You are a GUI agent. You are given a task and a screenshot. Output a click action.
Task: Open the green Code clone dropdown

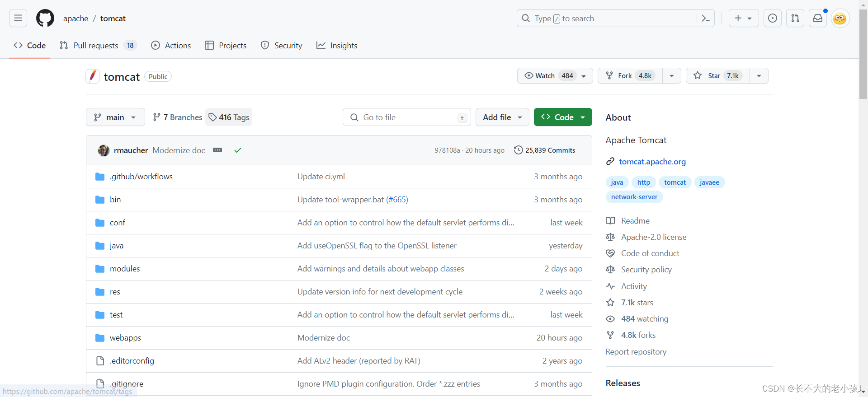(x=563, y=117)
